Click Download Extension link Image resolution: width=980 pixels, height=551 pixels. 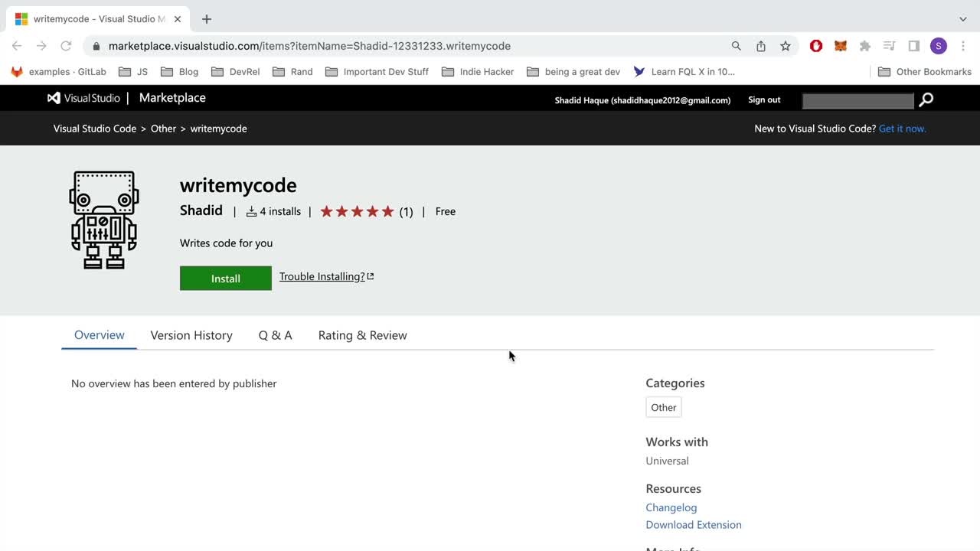(x=694, y=525)
